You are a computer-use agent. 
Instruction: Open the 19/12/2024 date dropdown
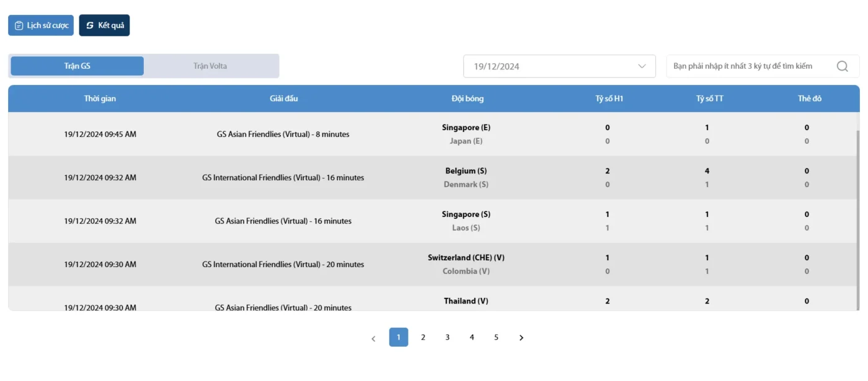(x=559, y=66)
